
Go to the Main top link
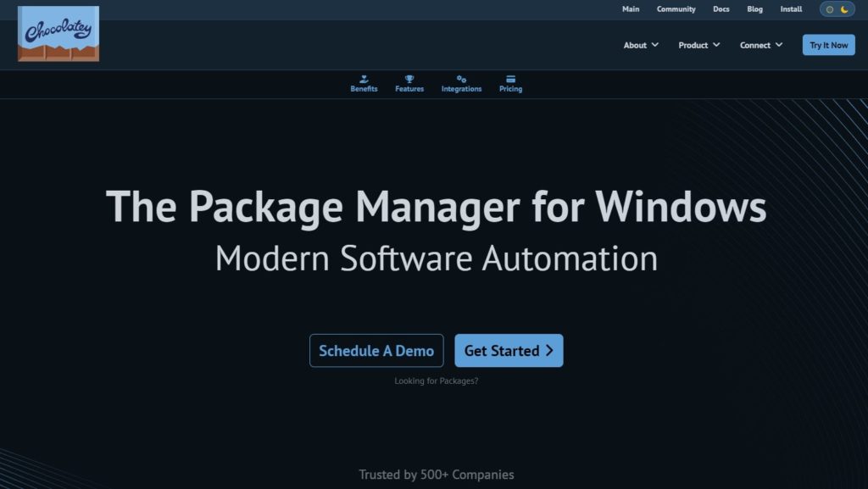coord(631,9)
